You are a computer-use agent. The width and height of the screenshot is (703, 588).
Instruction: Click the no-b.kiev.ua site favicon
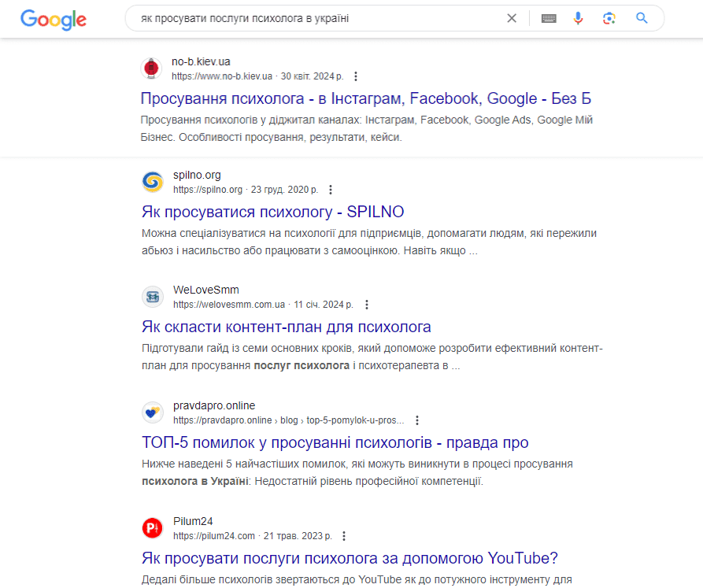[151, 68]
